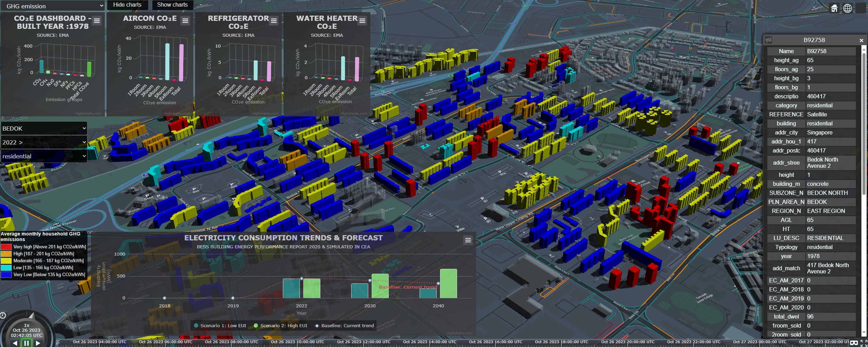Screen dimensions: 868x347
Task: Click the red Very high legend swatch
Action: (x=6, y=247)
